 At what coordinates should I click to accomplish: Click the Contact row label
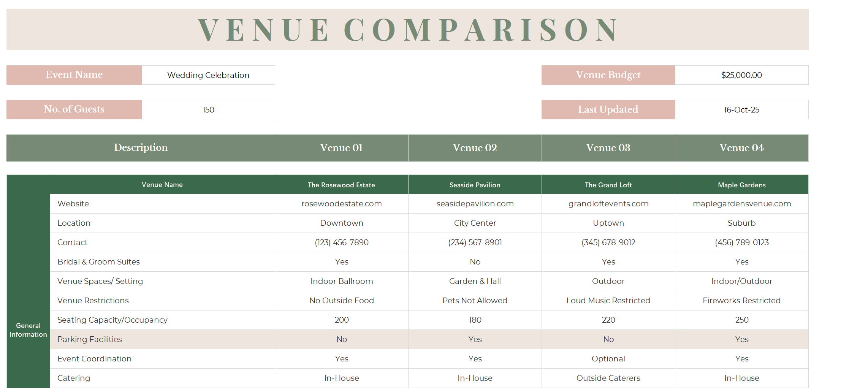click(162, 242)
